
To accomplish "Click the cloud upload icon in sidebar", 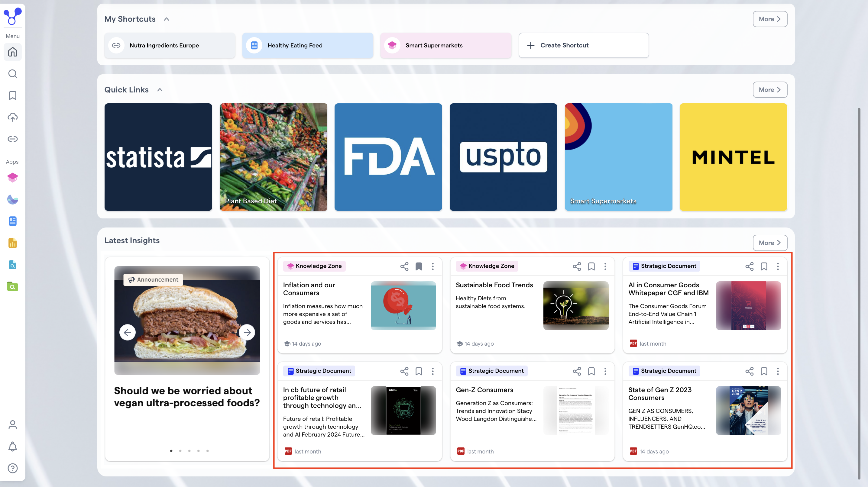I will [x=12, y=117].
